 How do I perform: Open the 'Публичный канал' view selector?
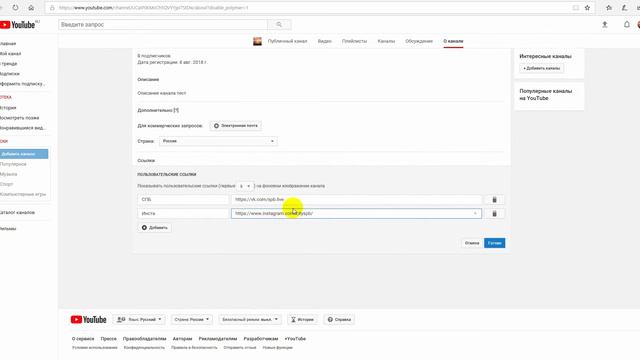287,41
